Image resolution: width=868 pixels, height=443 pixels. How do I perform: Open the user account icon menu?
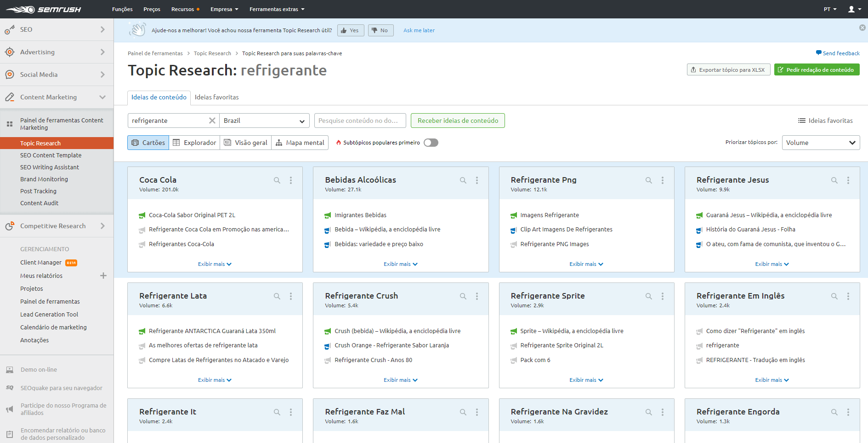854,9
